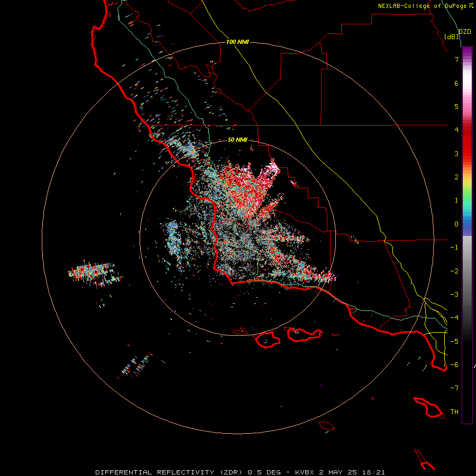Screen dimensions: 476x476
Task: Click the DIFFERENTIAL REFLECTIVITY (ZDR) caption at bottom
Action: pos(240,472)
